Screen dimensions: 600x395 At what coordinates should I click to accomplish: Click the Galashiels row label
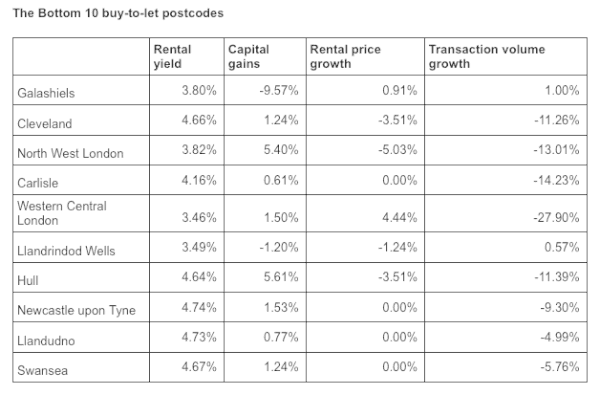click(x=46, y=93)
